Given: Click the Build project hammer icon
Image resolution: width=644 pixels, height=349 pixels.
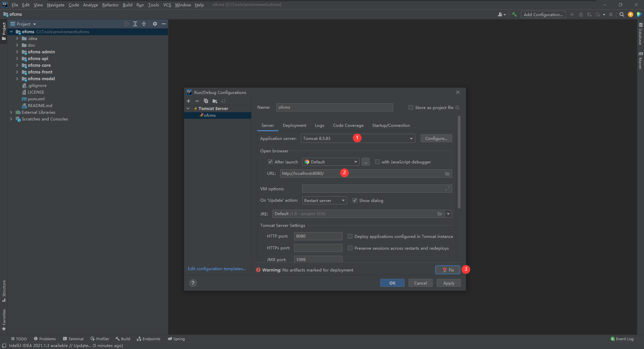Looking at the screenshot, I should pyautogui.click(x=514, y=14).
